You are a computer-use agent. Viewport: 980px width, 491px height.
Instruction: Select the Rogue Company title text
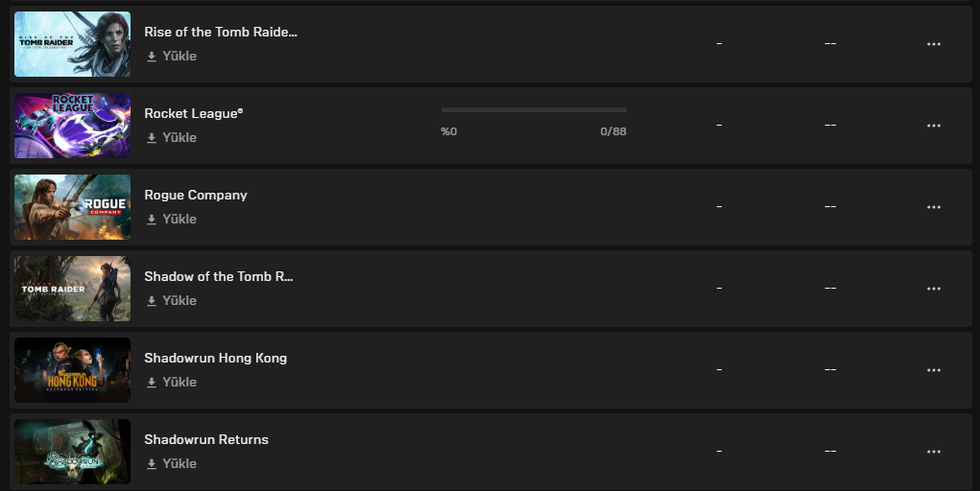pyautogui.click(x=196, y=195)
